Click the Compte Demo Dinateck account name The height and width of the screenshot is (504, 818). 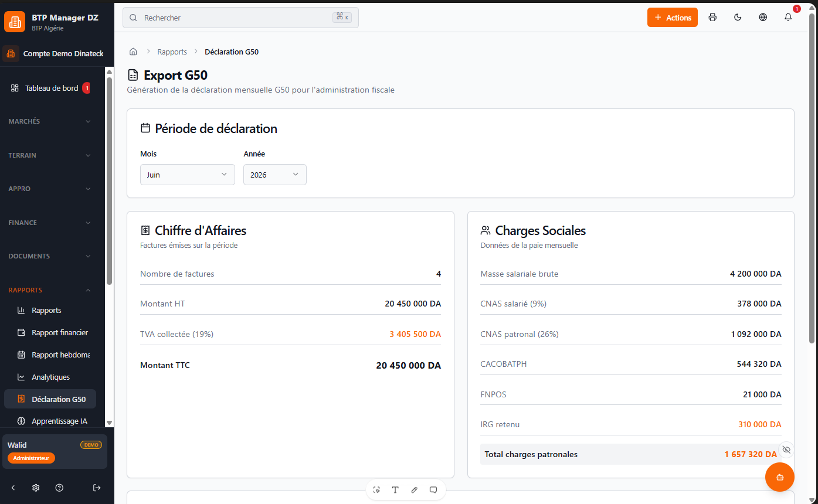[x=63, y=53]
